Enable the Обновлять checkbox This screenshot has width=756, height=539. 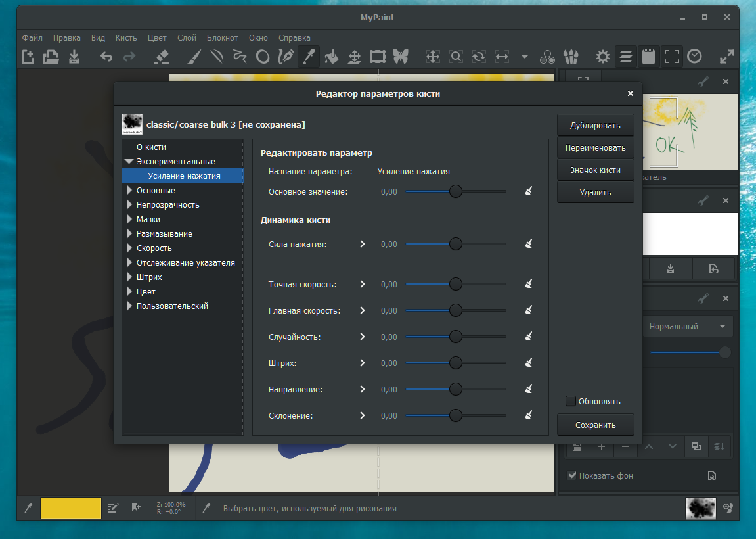point(570,401)
